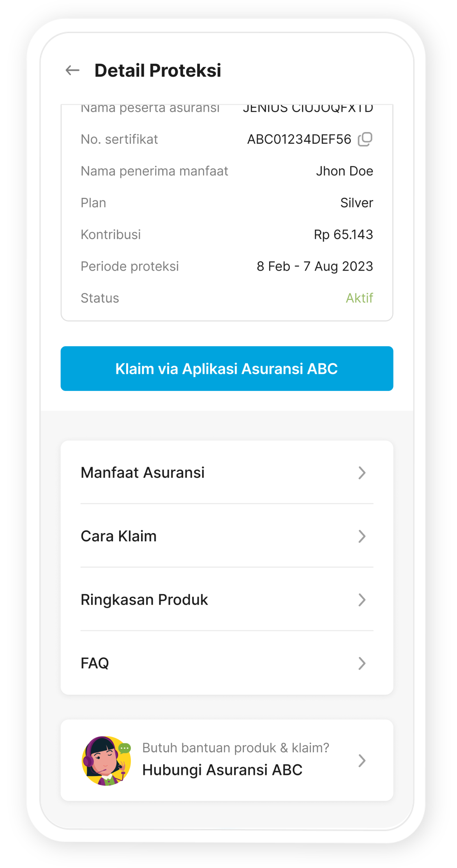Expand the Manfaat Asuransi chevron
Viewport: 457px width, 868px height.
click(x=362, y=473)
